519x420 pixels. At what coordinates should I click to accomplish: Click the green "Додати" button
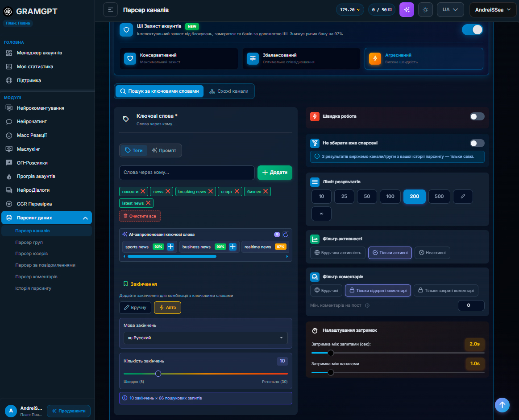click(275, 173)
